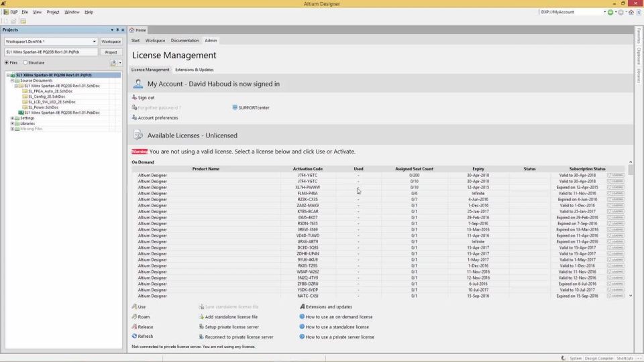Open the Project menu

(53, 12)
